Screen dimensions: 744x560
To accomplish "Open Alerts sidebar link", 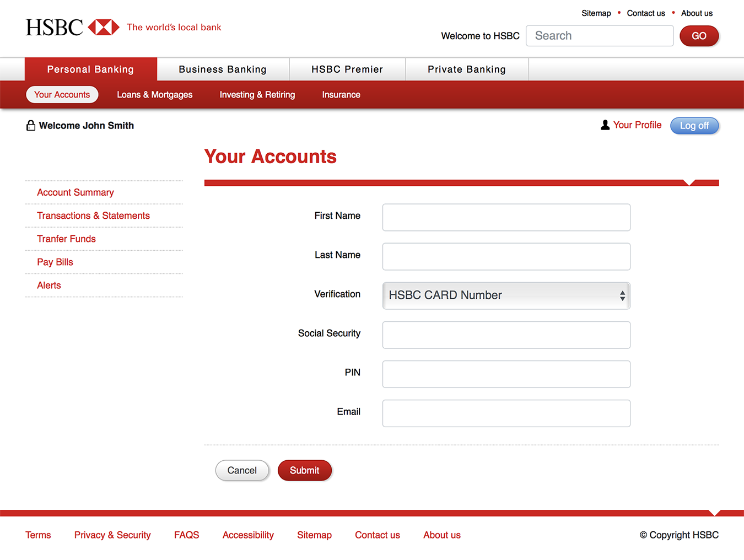I will [x=49, y=286].
